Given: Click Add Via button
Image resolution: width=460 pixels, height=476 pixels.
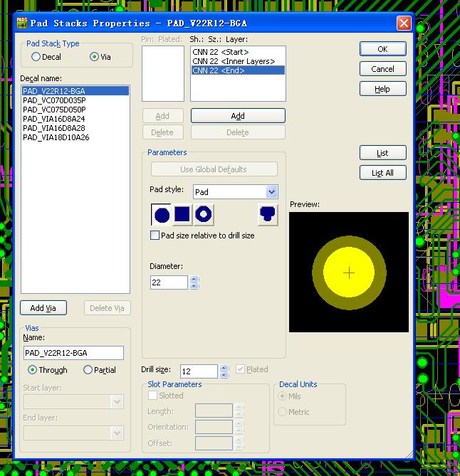Looking at the screenshot, I should coord(43,308).
